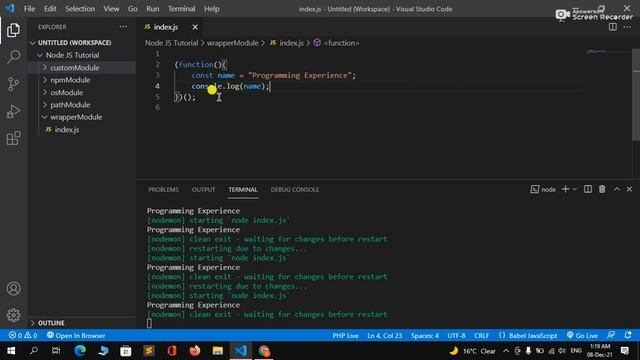Viewport: 640px width, 360px height.
Task: Open Firefox from taskbar
Action: tap(195, 351)
